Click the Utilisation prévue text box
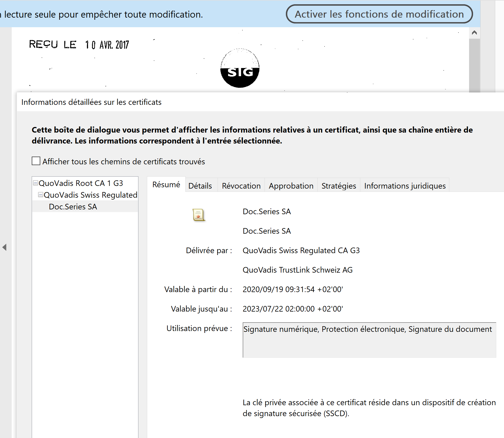Image resolution: width=504 pixels, height=438 pixels. [369, 340]
